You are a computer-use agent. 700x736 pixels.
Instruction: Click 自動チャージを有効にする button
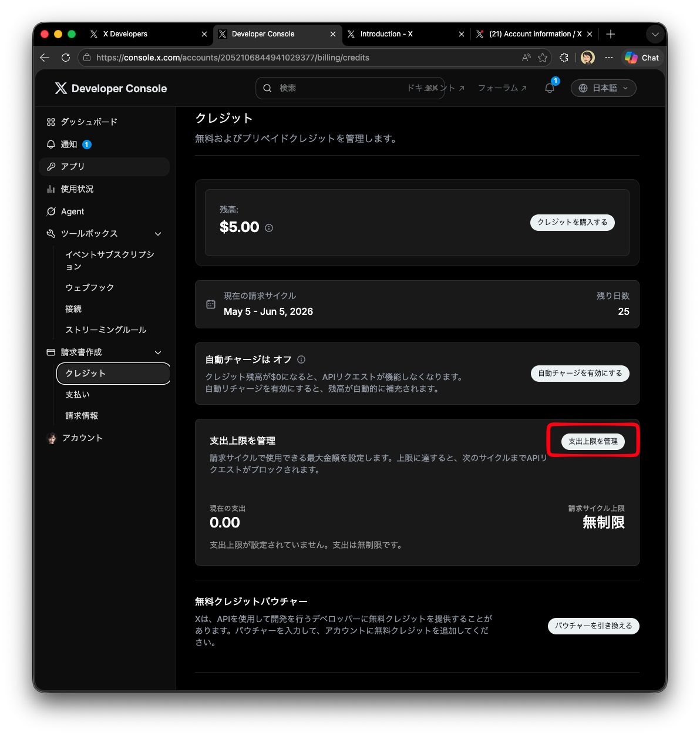(580, 374)
